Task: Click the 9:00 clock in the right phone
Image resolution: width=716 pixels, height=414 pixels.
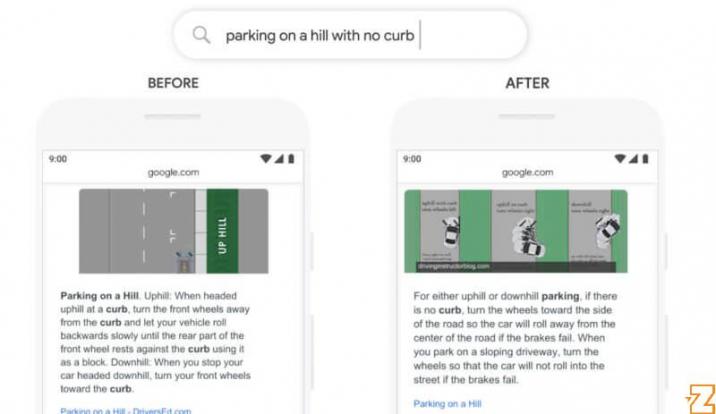Action: (x=412, y=159)
